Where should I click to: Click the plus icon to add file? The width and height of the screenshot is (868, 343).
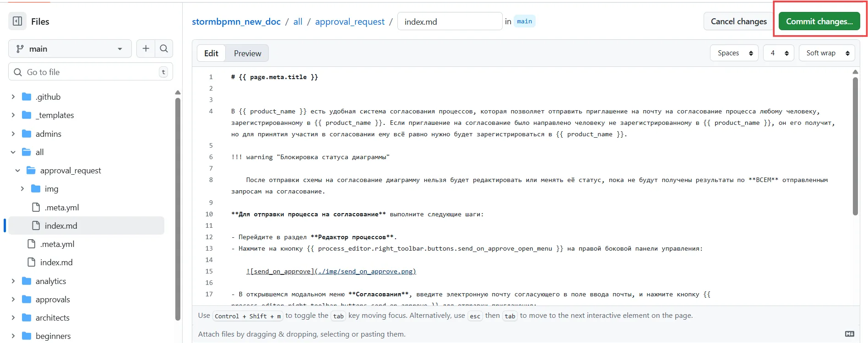(146, 48)
